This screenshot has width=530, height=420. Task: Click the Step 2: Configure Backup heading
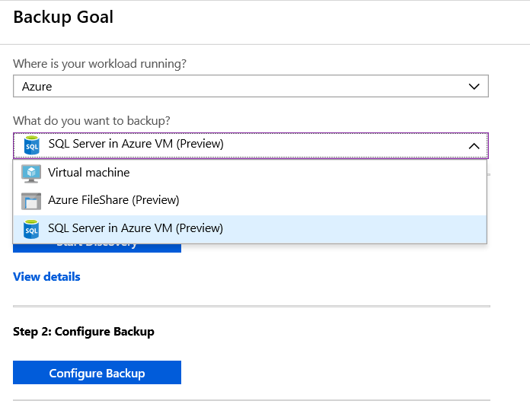tap(84, 332)
